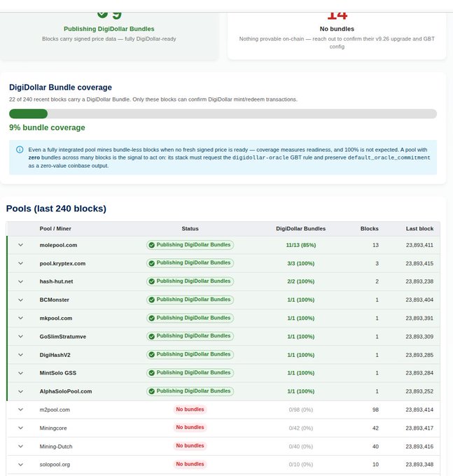
Task: Click the green check icon in DigiHashV2 status badge
Action: click(152, 355)
